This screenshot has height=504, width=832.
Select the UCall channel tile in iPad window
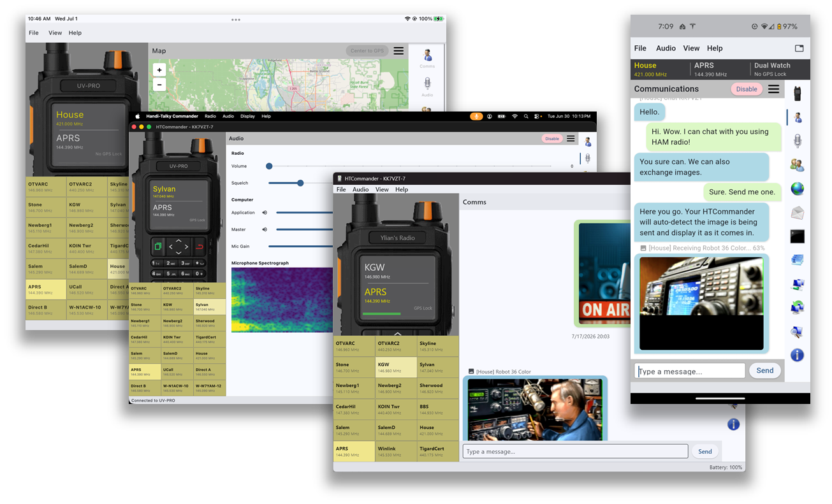tap(87, 289)
